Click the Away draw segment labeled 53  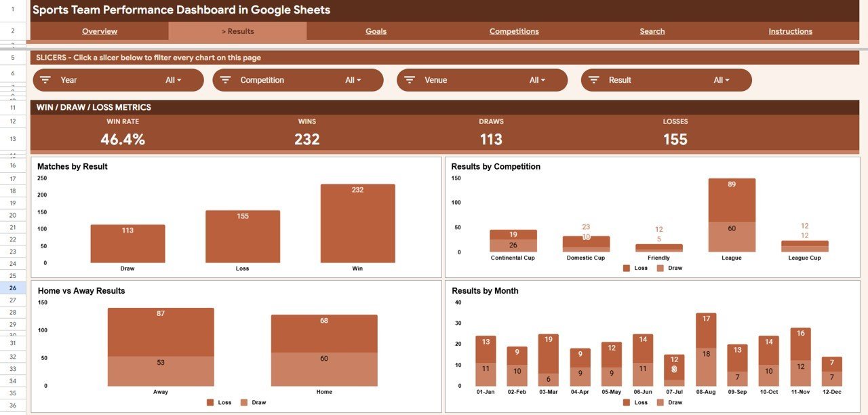pyautogui.click(x=161, y=372)
